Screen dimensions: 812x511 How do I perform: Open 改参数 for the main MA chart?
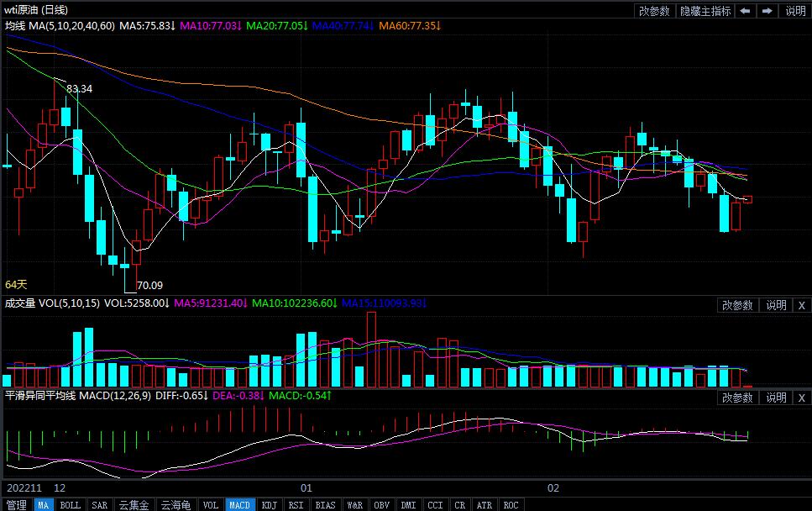coord(654,11)
